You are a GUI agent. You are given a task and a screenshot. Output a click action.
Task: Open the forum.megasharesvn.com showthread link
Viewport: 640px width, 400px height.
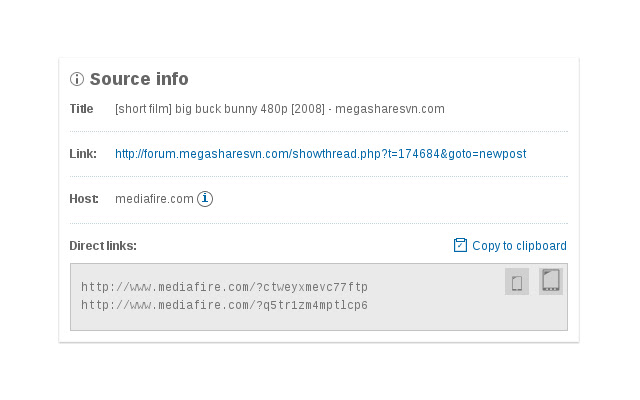click(320, 154)
